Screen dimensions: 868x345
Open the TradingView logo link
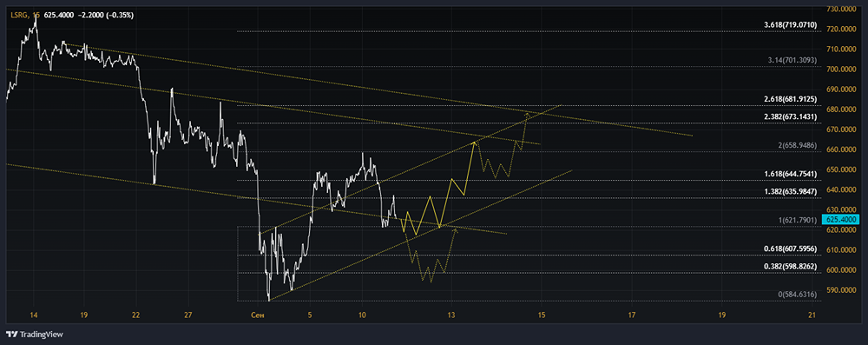pos(35,334)
